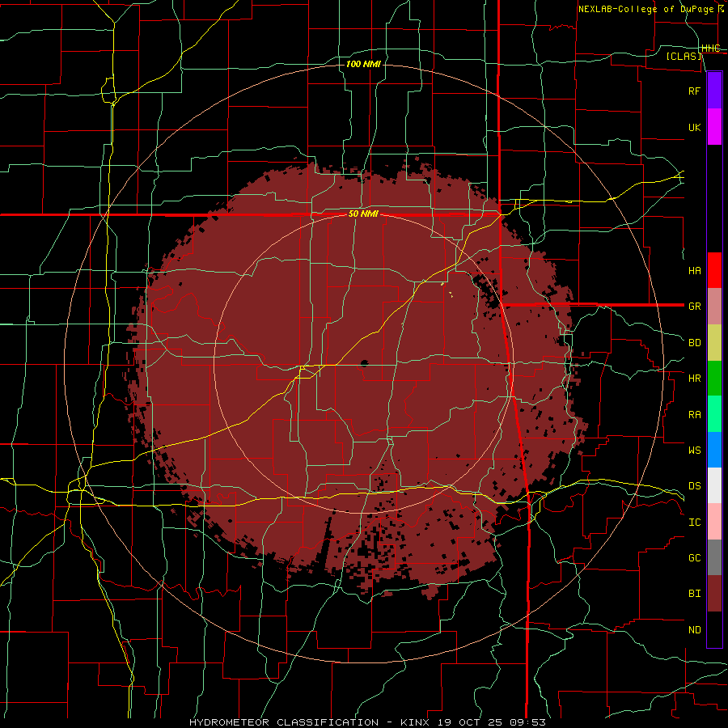Click the light pink IC legend color

coord(714,522)
